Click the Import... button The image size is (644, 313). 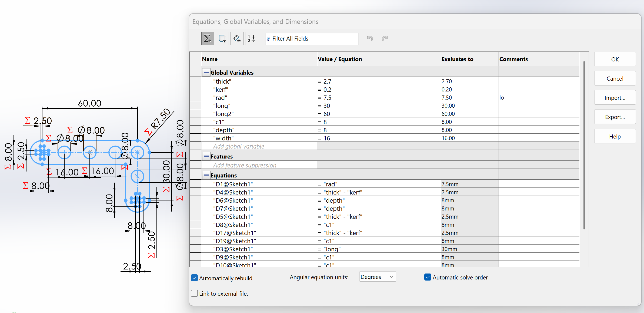click(615, 98)
